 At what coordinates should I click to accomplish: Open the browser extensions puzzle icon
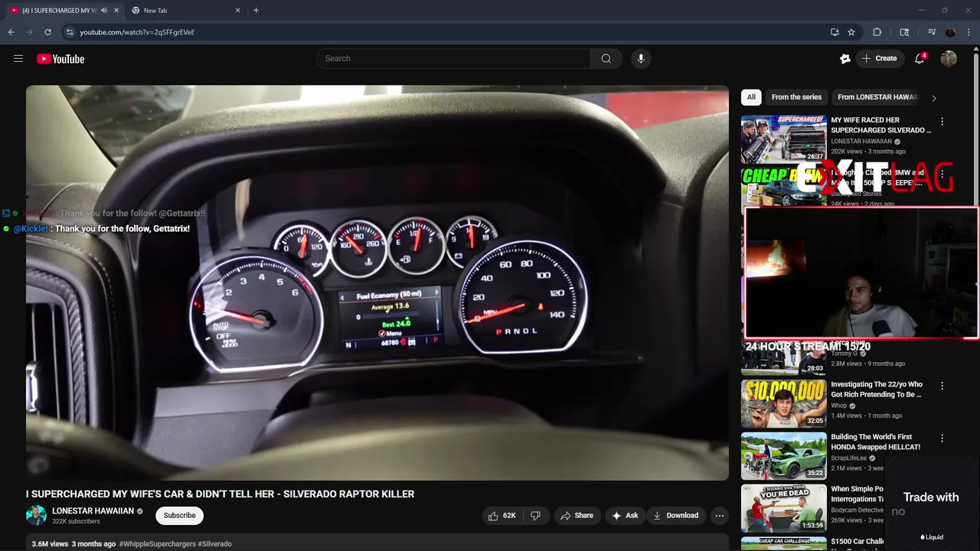[x=877, y=32]
